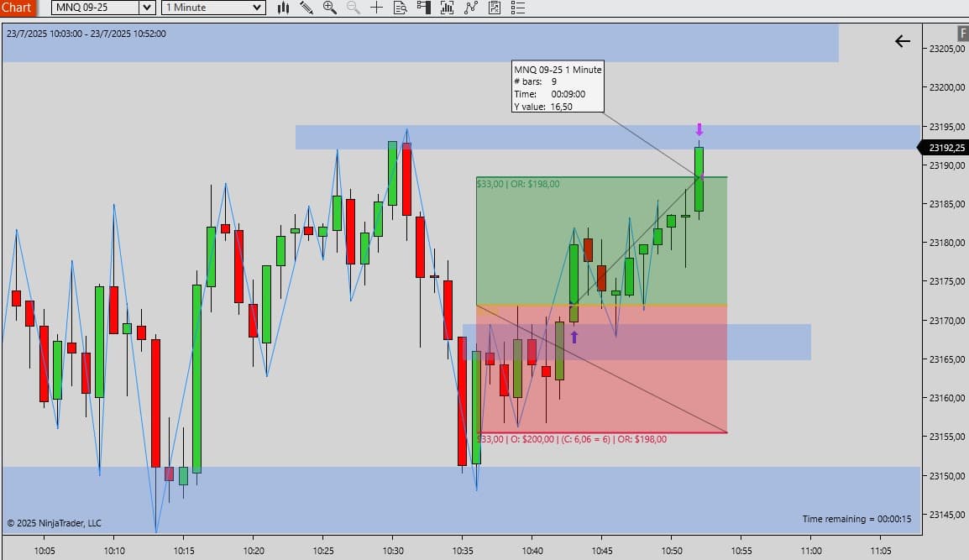The image size is (969, 560).
Task: Open the indicators window
Action: click(447, 8)
